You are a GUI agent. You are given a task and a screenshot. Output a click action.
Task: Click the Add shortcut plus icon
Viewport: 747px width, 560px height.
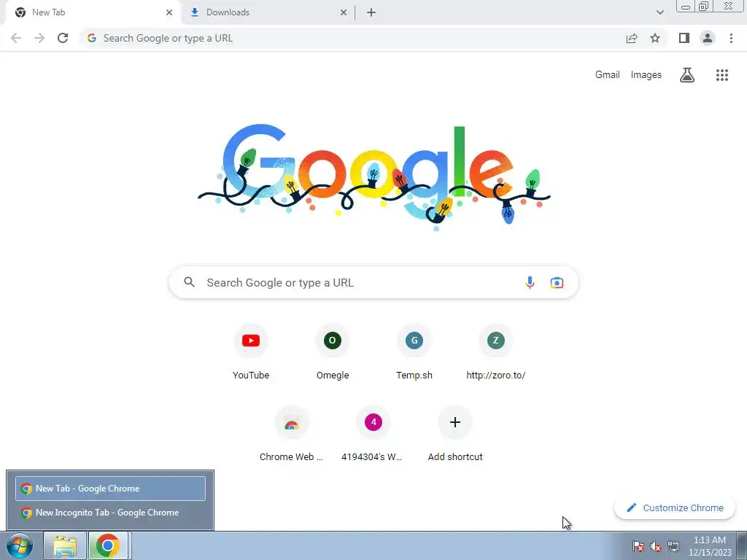click(455, 422)
